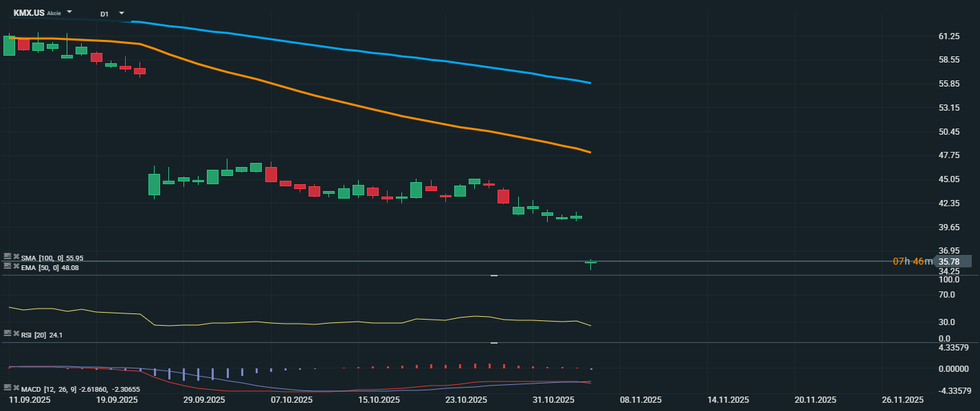Click the RSI [20] 24.1 label
The height and width of the screenshot is (411, 980).
tap(42, 335)
